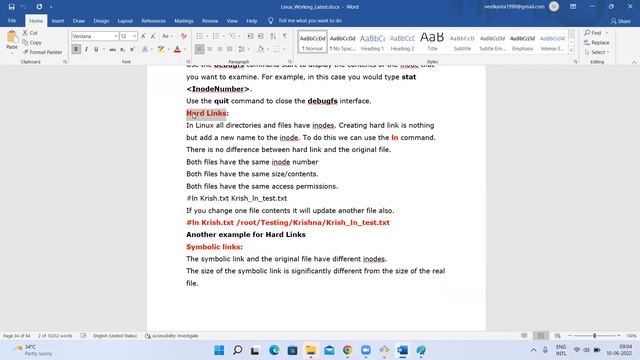Open Google Chrome from taskbar
Image resolution: width=640 pixels, height=360 pixels.
coord(347,350)
